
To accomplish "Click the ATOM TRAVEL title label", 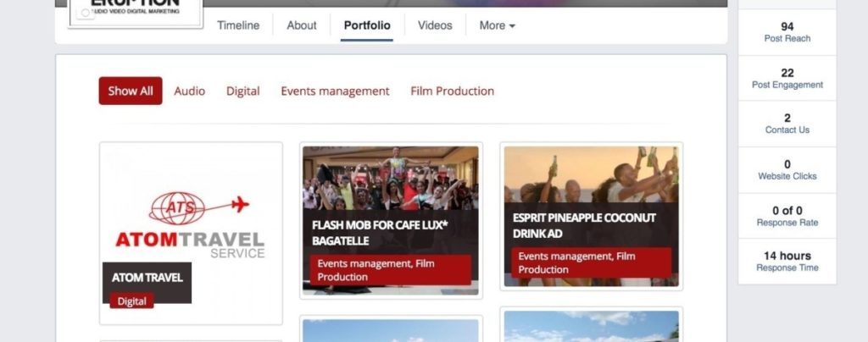I will pyautogui.click(x=147, y=278).
